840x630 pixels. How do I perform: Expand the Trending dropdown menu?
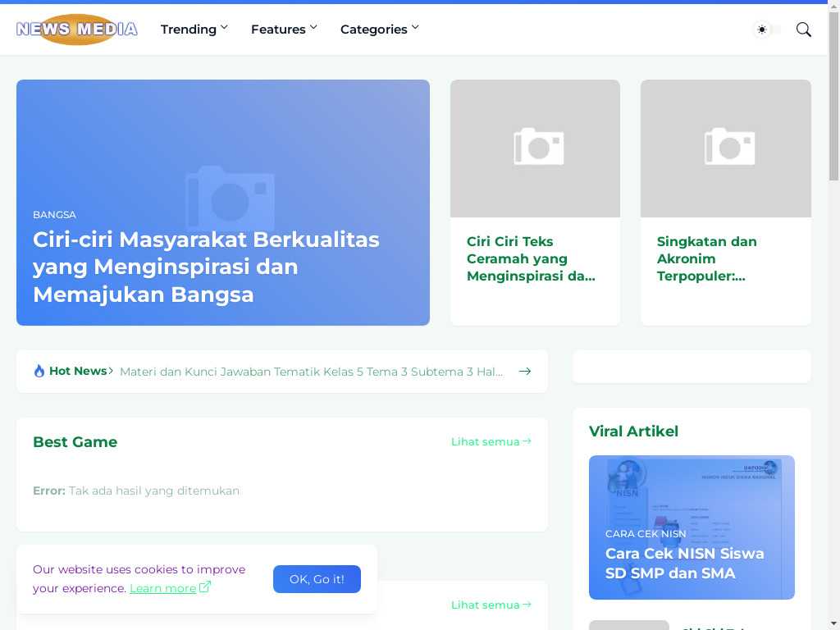pos(194,30)
